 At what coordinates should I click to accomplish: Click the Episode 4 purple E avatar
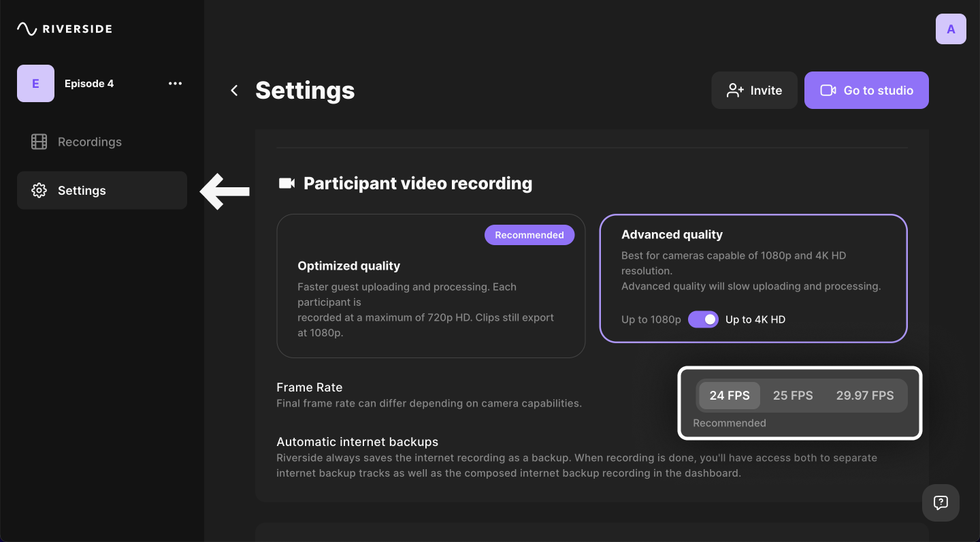pyautogui.click(x=35, y=84)
